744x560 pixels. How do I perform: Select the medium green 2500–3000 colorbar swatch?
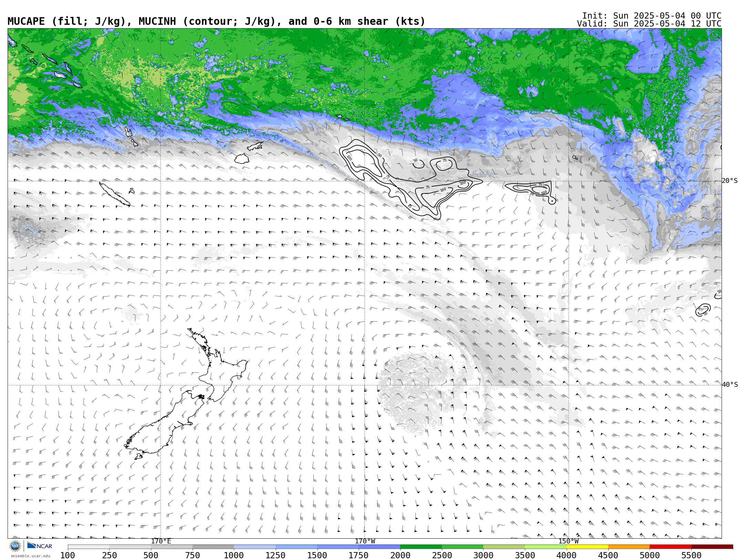click(463, 547)
